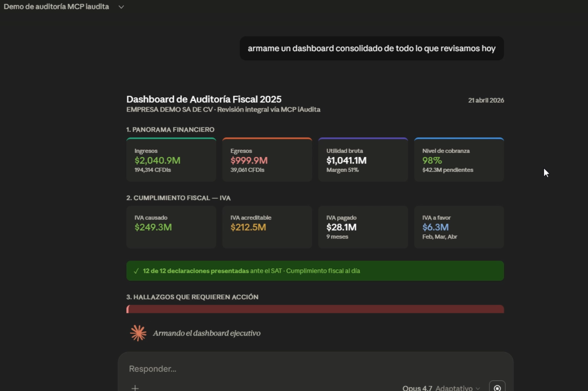Click the 'Armando el dashboard ejecutivo' status text

[207, 333]
